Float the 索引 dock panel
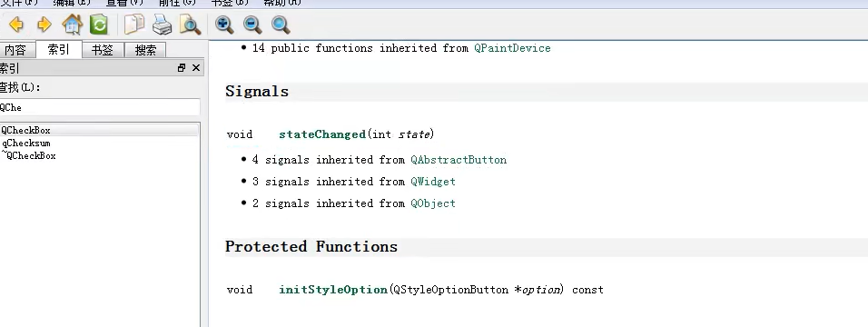 point(182,67)
